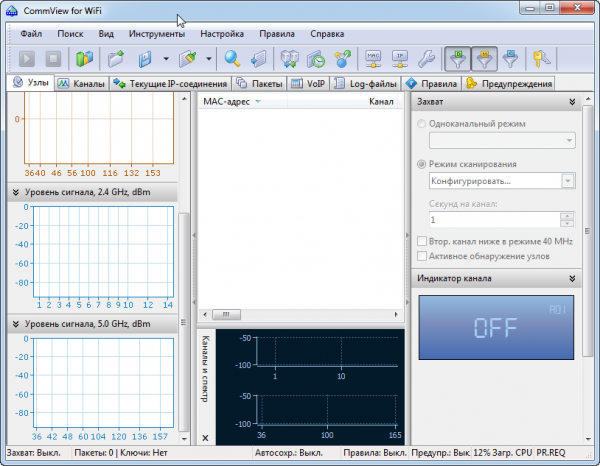Collapse Уровень сигнала 2.4 GHz section
The width and height of the screenshot is (600, 466).
16,192
